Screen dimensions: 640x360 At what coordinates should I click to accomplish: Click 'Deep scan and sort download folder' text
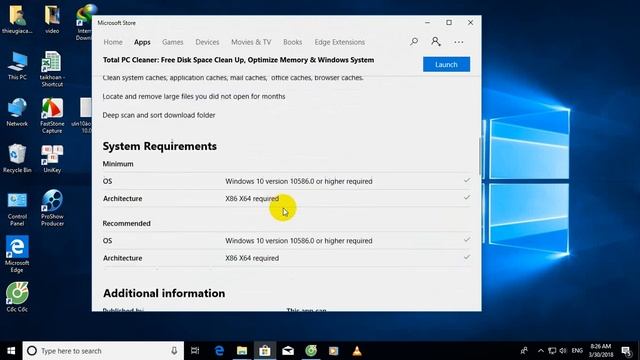159,115
